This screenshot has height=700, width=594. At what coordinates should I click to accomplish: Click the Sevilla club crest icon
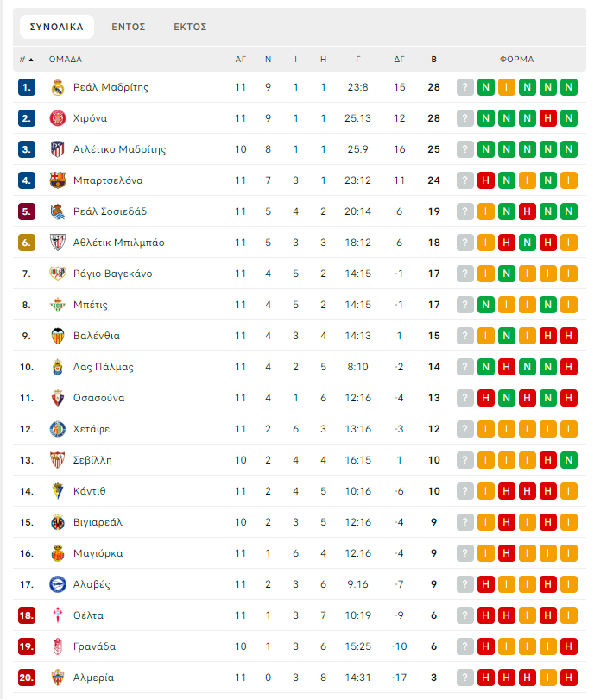pyautogui.click(x=58, y=460)
